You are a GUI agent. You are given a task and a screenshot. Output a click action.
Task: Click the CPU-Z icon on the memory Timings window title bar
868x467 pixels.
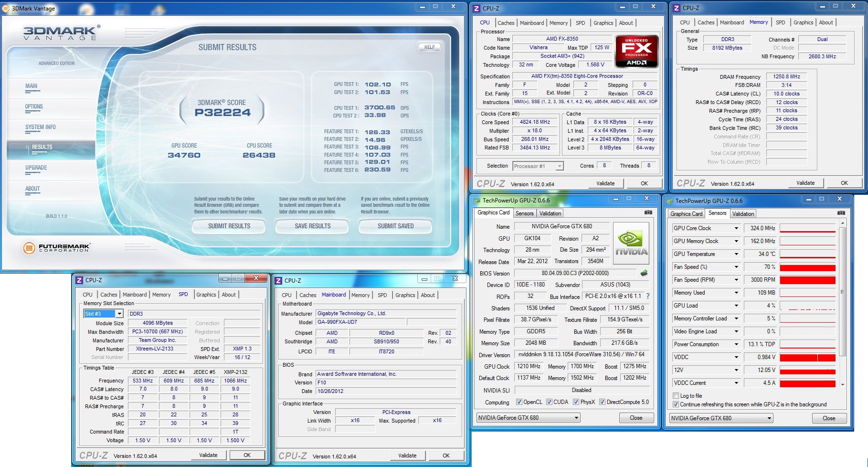pyautogui.click(x=676, y=8)
